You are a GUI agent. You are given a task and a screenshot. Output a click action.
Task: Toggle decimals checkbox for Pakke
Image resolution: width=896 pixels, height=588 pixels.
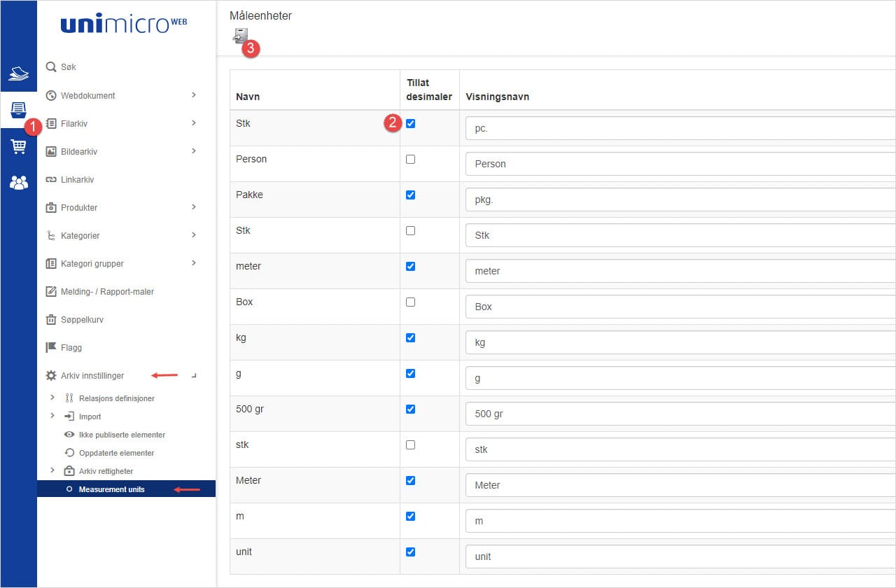pos(410,195)
